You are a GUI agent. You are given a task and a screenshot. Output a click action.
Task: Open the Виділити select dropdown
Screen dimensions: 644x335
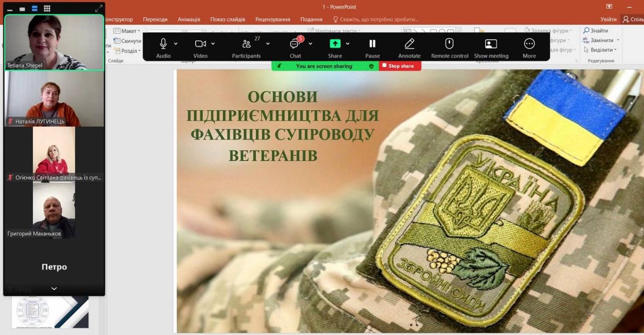click(600, 50)
